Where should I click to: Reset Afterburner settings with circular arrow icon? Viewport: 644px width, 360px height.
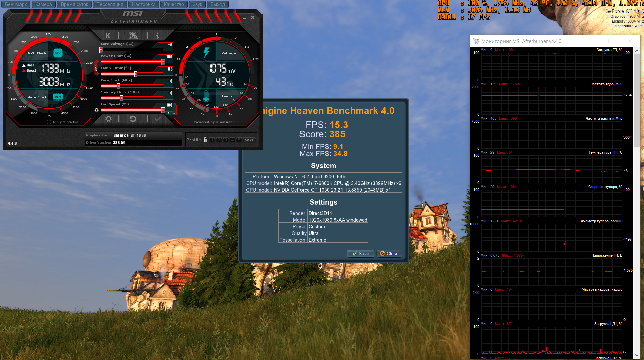click(x=133, y=119)
